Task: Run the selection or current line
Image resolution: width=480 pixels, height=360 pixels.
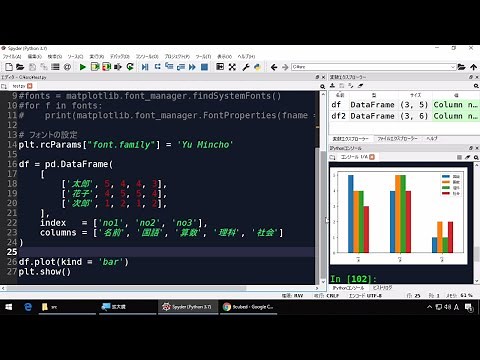Action: [118, 67]
